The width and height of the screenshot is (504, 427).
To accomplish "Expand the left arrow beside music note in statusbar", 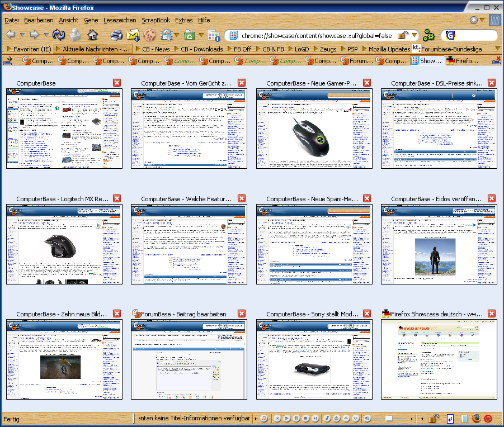I will [256, 419].
